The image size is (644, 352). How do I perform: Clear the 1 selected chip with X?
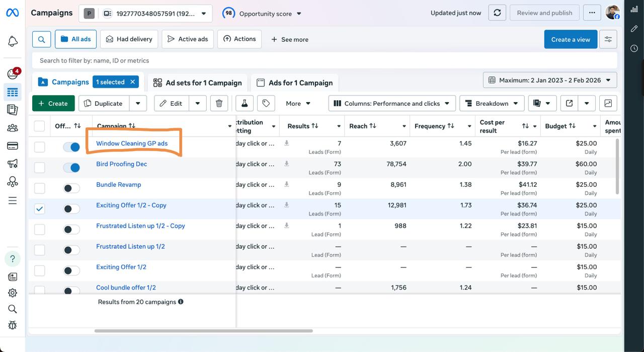pos(133,82)
